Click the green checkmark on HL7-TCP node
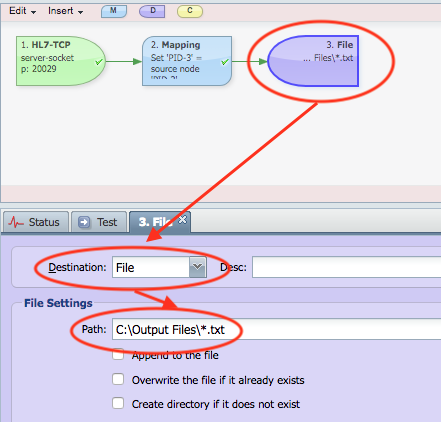 (x=99, y=62)
